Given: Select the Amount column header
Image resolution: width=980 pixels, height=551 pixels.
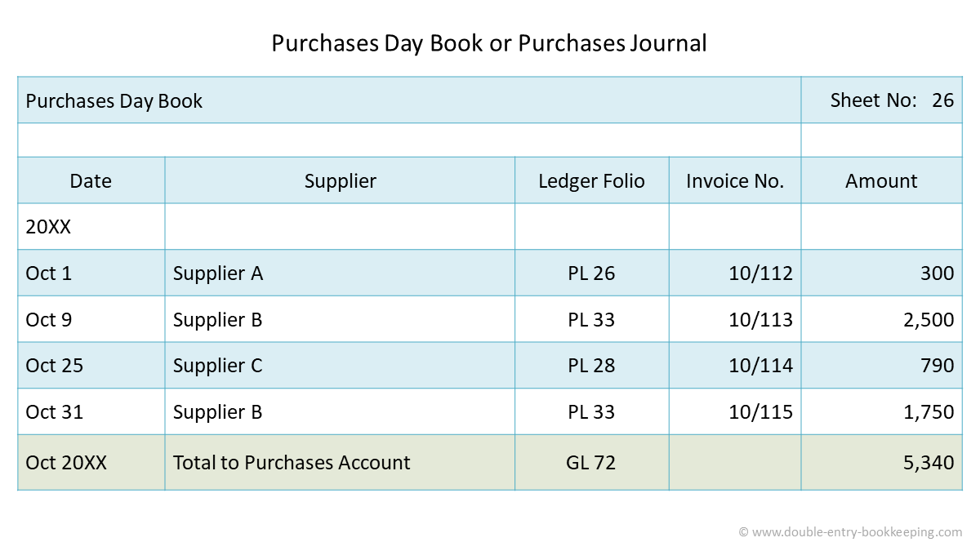Looking at the screenshot, I should (x=881, y=181).
